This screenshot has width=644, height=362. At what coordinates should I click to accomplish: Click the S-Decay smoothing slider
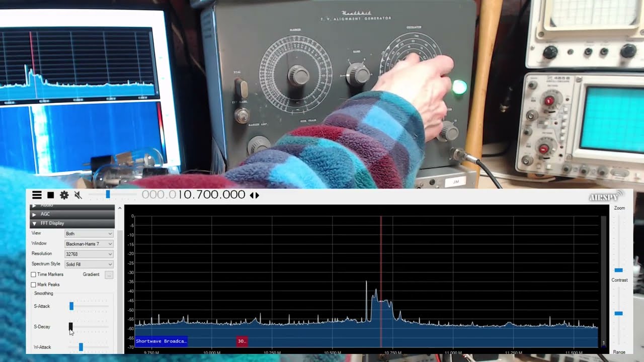pyautogui.click(x=89, y=327)
